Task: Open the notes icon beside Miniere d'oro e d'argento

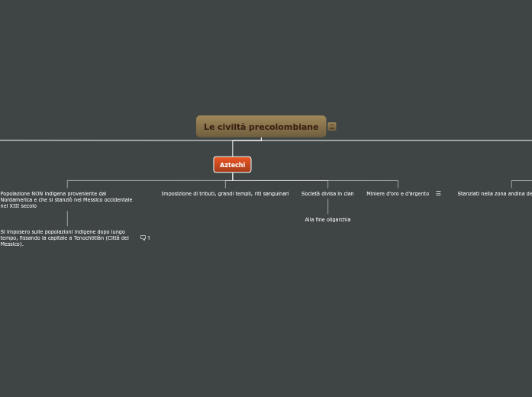Action: [x=438, y=194]
